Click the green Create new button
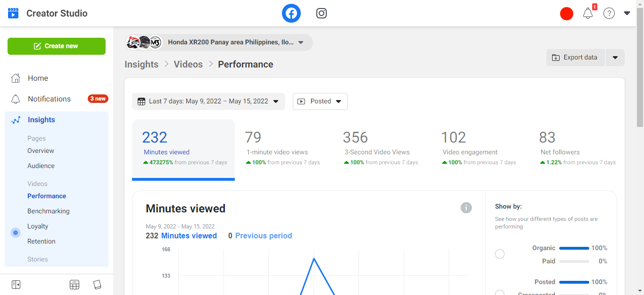Image resolution: width=644 pixels, height=295 pixels. (x=57, y=46)
